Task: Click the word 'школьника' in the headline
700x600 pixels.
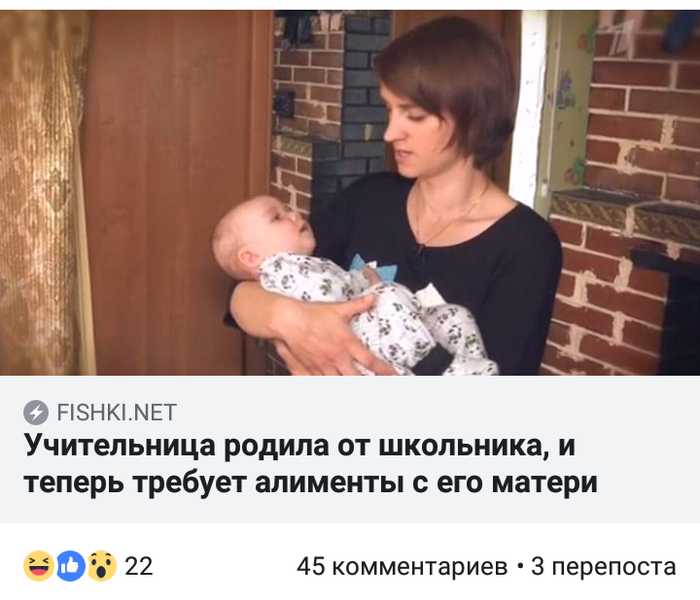Action: click(x=464, y=446)
